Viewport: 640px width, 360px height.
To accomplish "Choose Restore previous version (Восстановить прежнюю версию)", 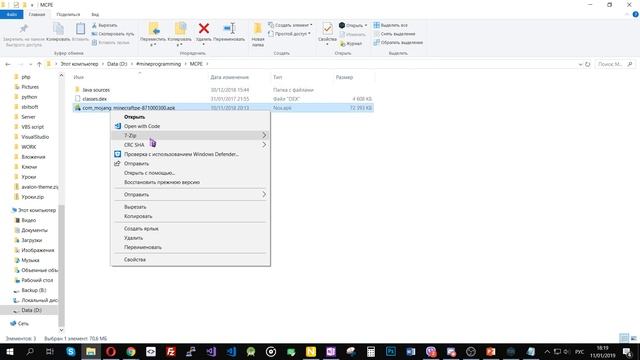I will click(162, 182).
